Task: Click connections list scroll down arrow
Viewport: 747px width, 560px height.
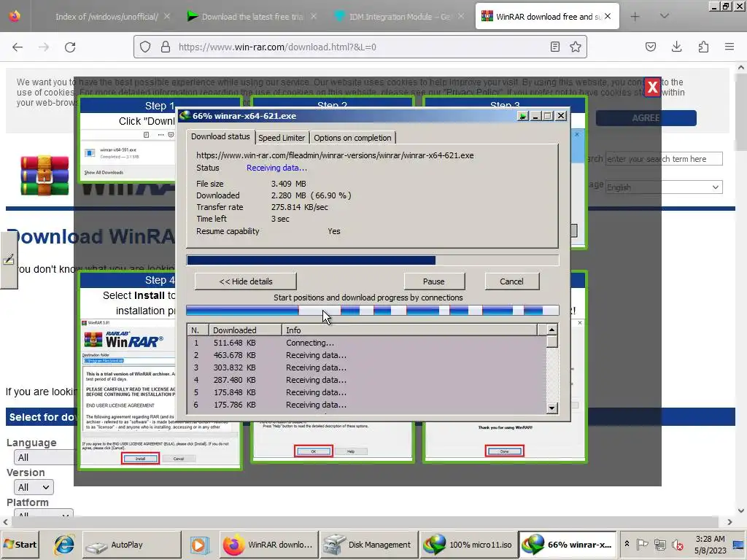Action: pos(551,408)
